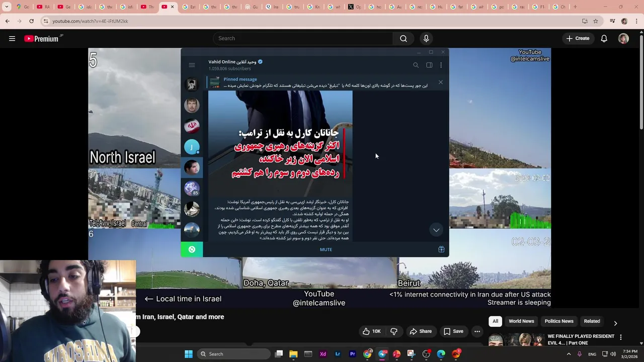Image resolution: width=644 pixels, height=362 pixels.
Task: Toggle the Telegram right info panel icon
Action: 429,65
